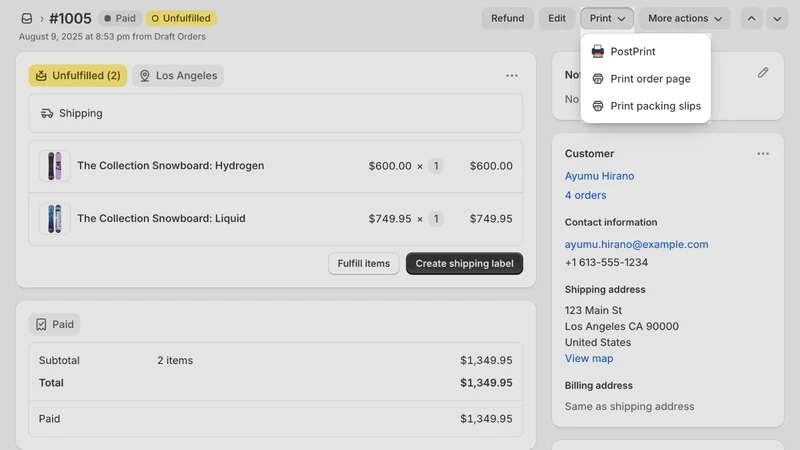Screen dimensions: 800x450
Task: Click email ayumu.hirano@example.com
Action: pos(636,244)
